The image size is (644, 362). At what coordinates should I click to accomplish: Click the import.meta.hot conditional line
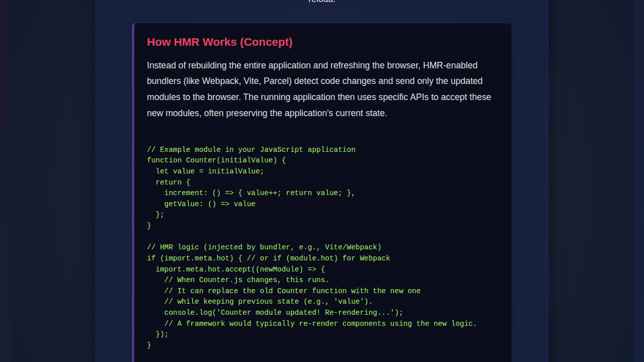click(268, 258)
